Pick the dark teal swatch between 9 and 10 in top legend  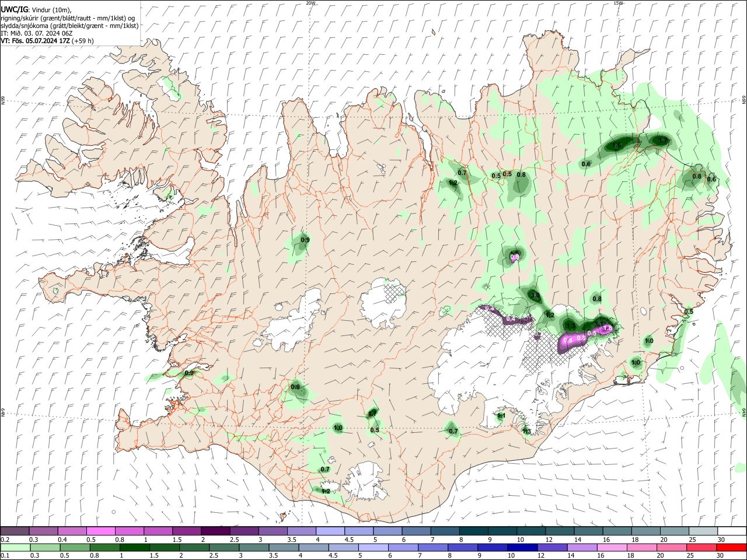tap(501, 531)
